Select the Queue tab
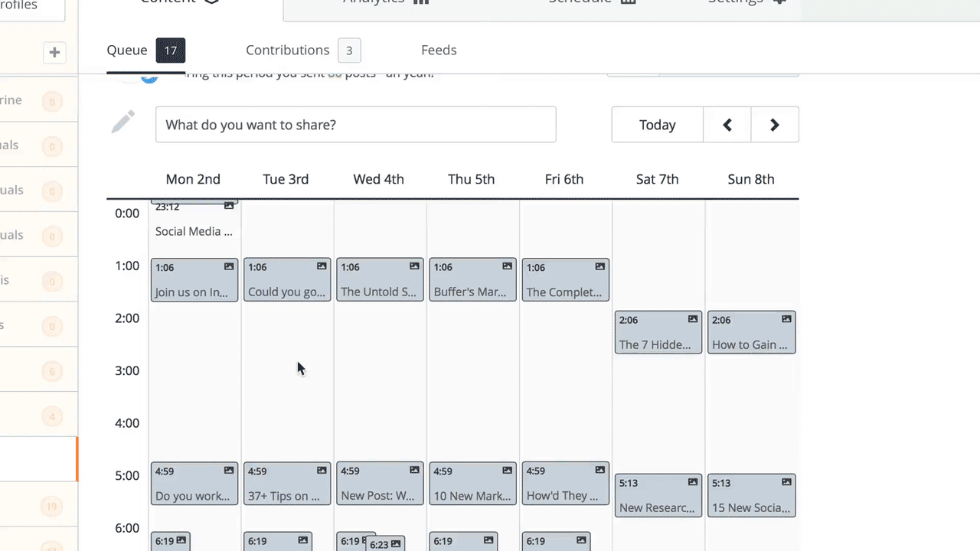The height and width of the screenshot is (551, 980). 127,50
